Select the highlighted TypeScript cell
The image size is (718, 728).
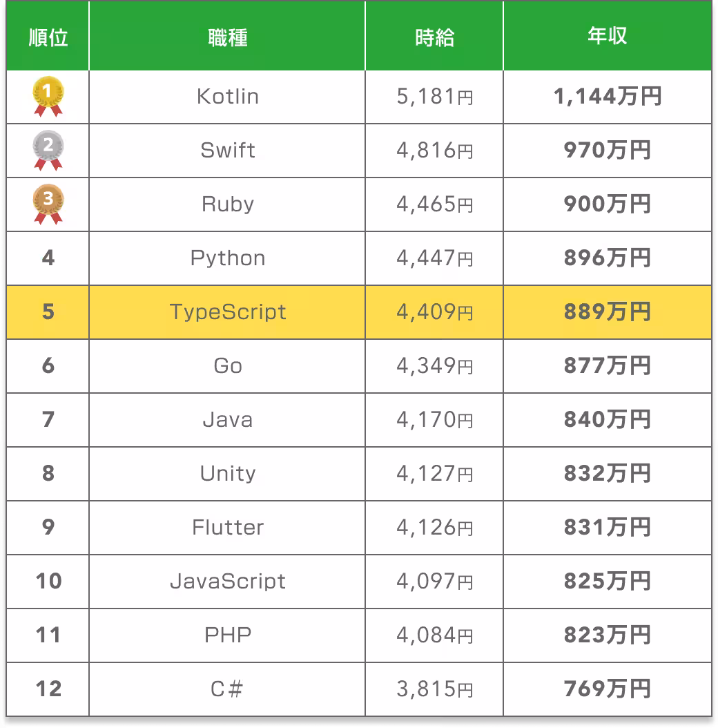tap(227, 312)
